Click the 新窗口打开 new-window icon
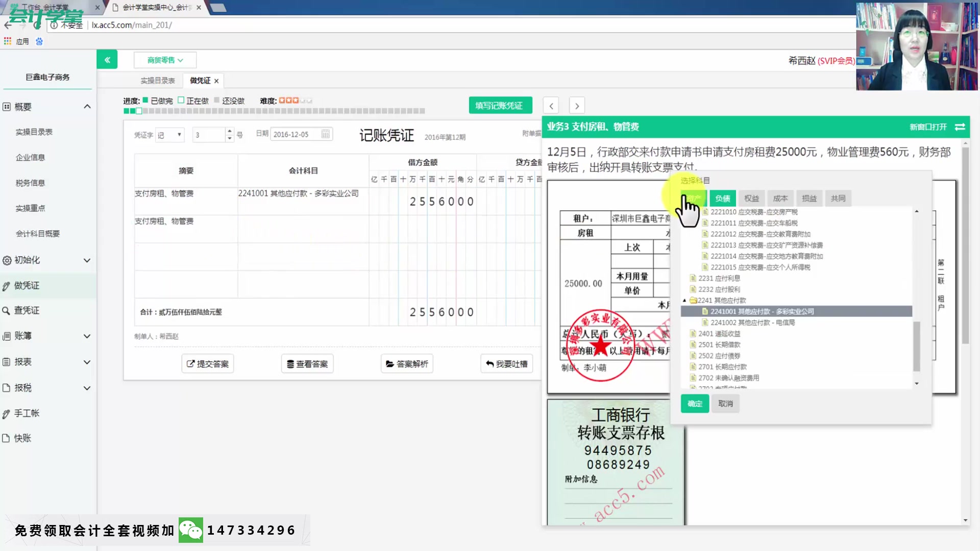 coord(960,127)
